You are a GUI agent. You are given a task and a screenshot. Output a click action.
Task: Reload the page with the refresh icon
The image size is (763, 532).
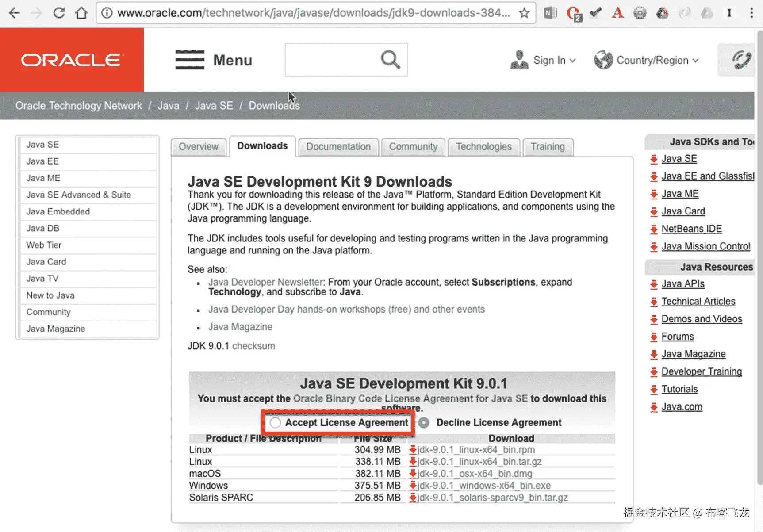[59, 13]
